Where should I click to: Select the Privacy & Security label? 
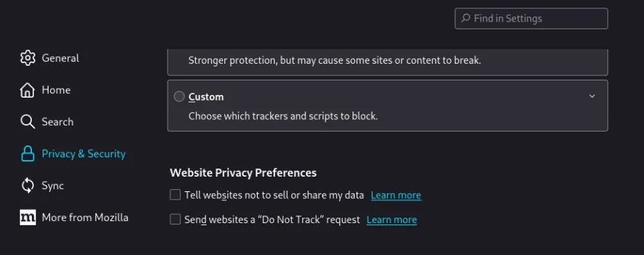click(x=84, y=154)
